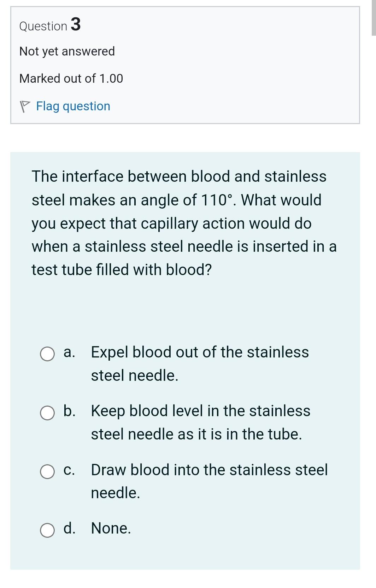This screenshot has width=376, height=588.
Task: Select radio button for 'Expel blood out' answer
Action: pyautogui.click(x=47, y=353)
